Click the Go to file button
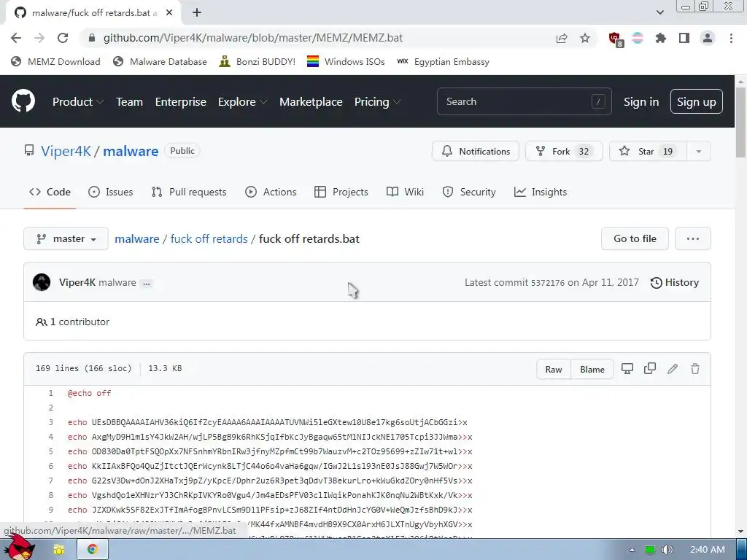747x560 pixels. [635, 238]
